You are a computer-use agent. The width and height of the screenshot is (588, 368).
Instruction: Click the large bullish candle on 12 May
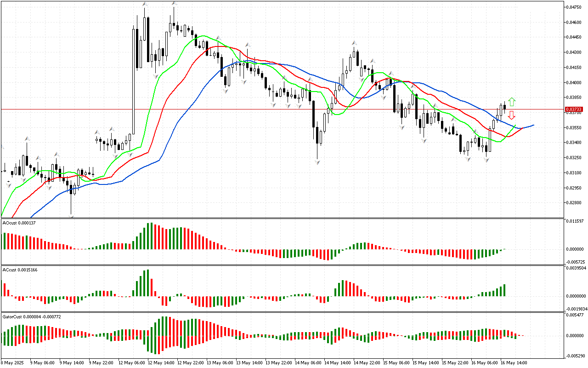(x=133, y=83)
